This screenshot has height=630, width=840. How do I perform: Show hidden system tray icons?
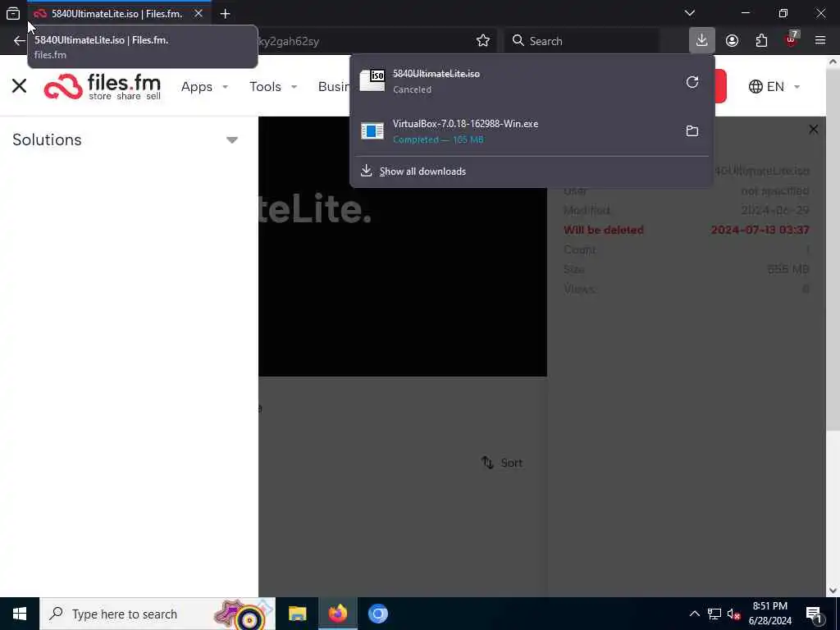694,614
